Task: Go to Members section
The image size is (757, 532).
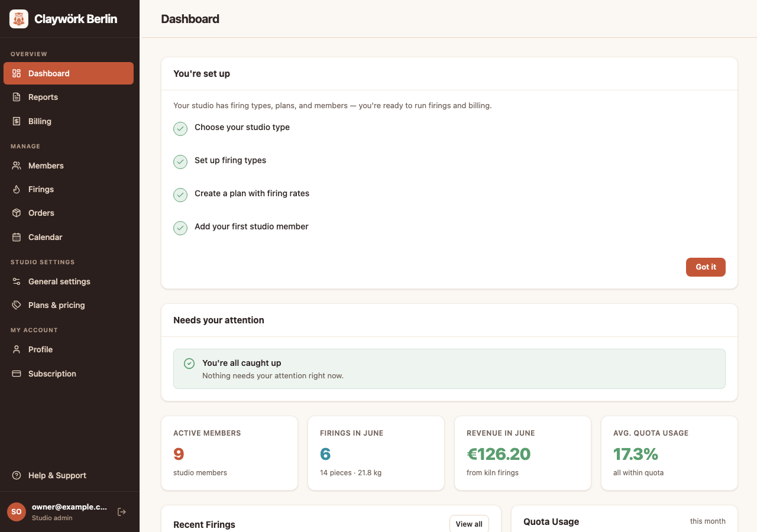Action: point(69,166)
